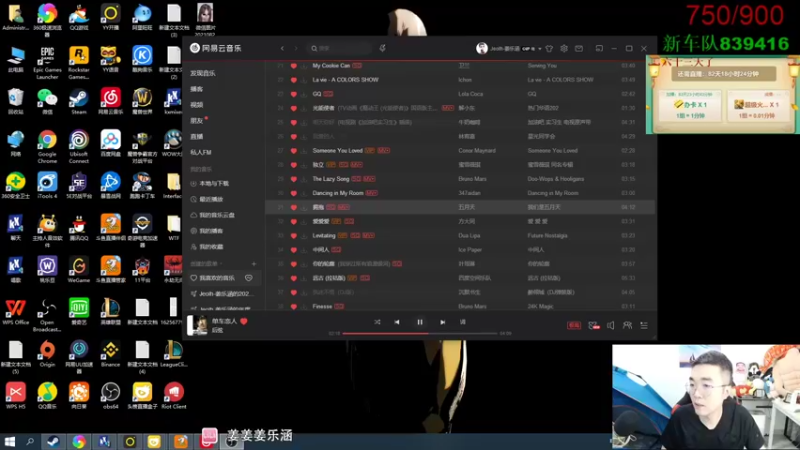
Task: Toggle heart on Dancing in My Room
Action: [293, 193]
